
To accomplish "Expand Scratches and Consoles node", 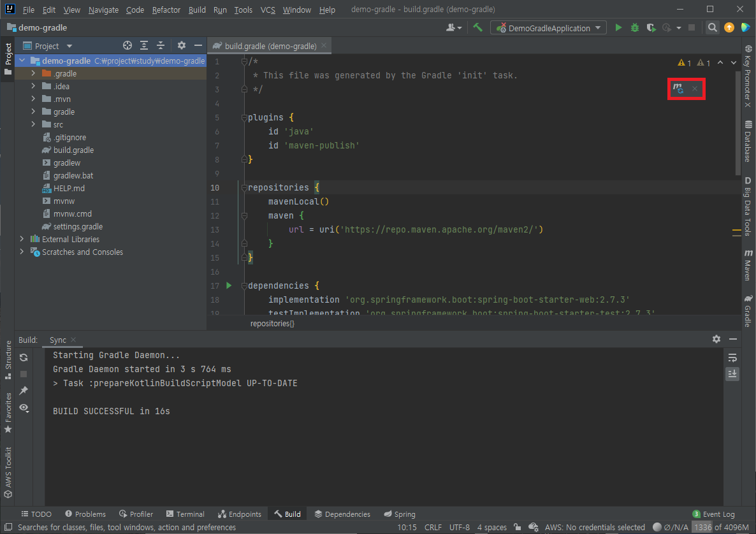I will click(22, 252).
